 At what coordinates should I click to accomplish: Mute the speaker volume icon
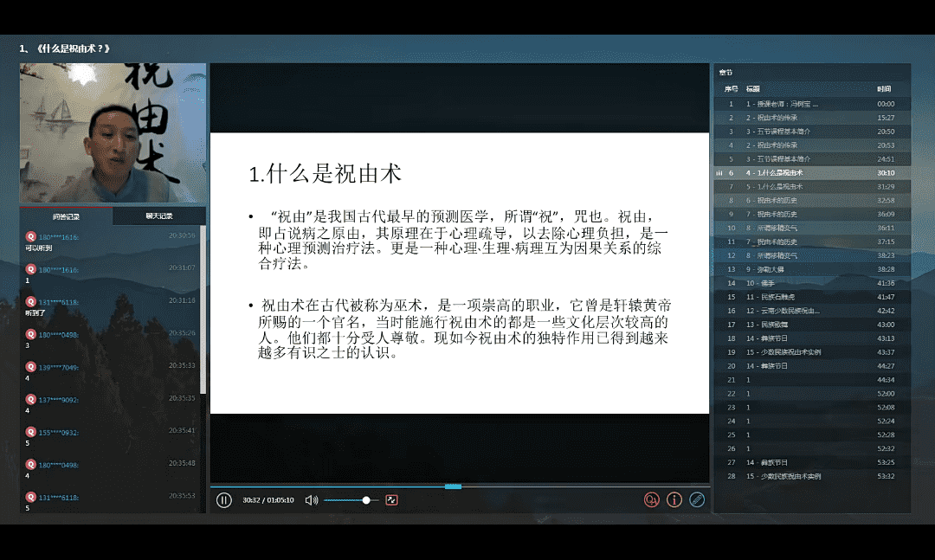tap(312, 499)
